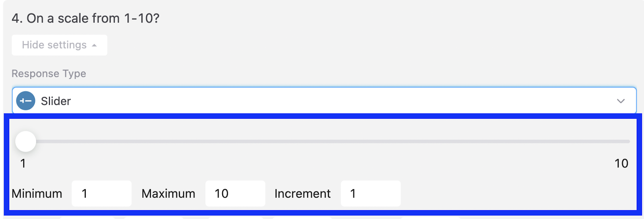Click the blue Slider type icon
The height and width of the screenshot is (219, 644).
(26, 101)
